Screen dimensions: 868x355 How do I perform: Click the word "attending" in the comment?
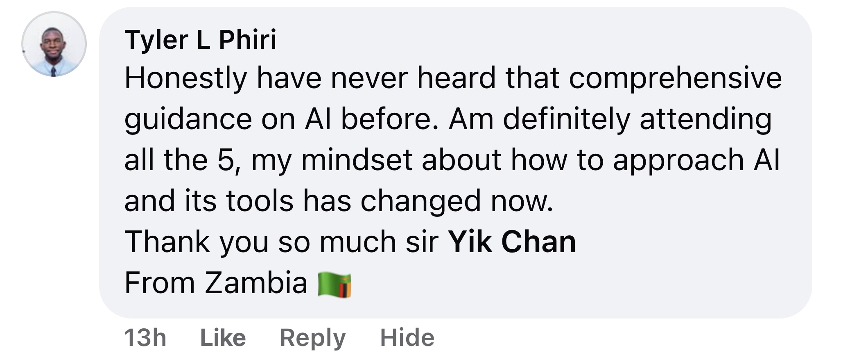pos(705,119)
